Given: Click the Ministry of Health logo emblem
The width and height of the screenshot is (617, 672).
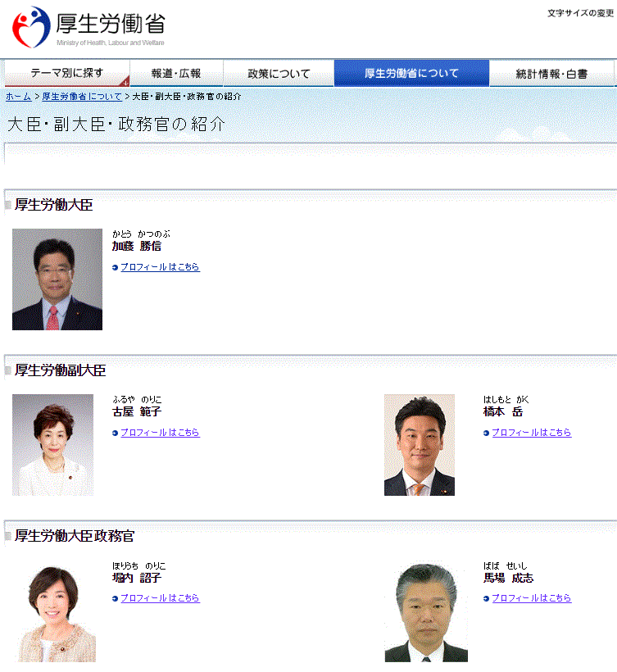Looking at the screenshot, I should pos(31,27).
